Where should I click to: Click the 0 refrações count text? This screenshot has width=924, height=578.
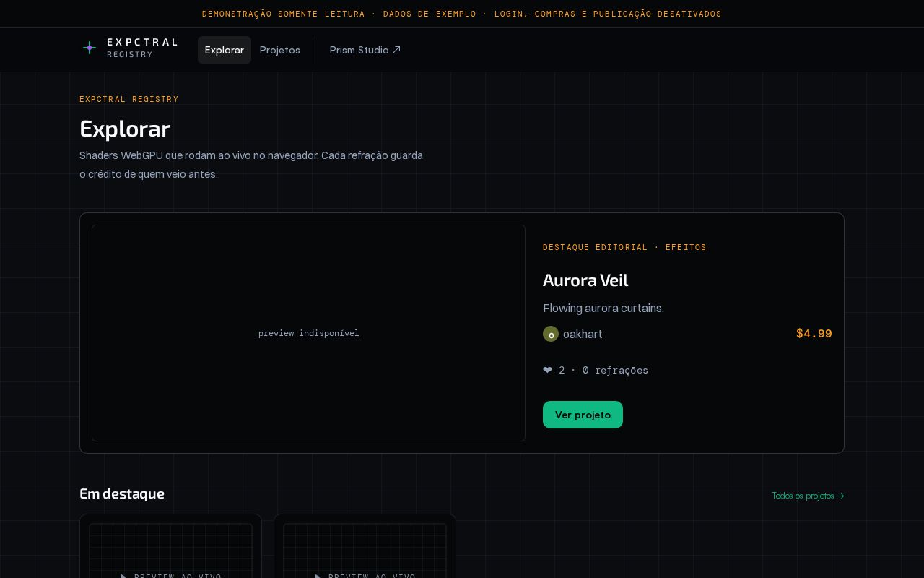pyautogui.click(x=615, y=370)
